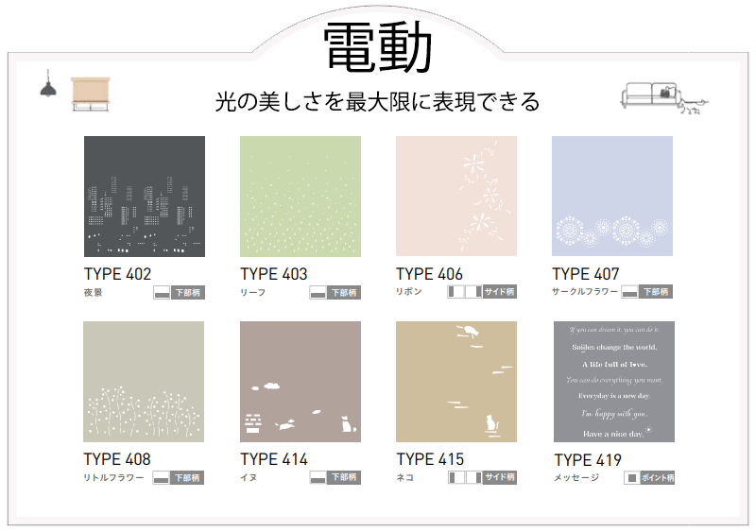Screen dimensions: 756x532
Task: Open the TYPE 414 dog pattern thumbnail
Action: click(300, 381)
